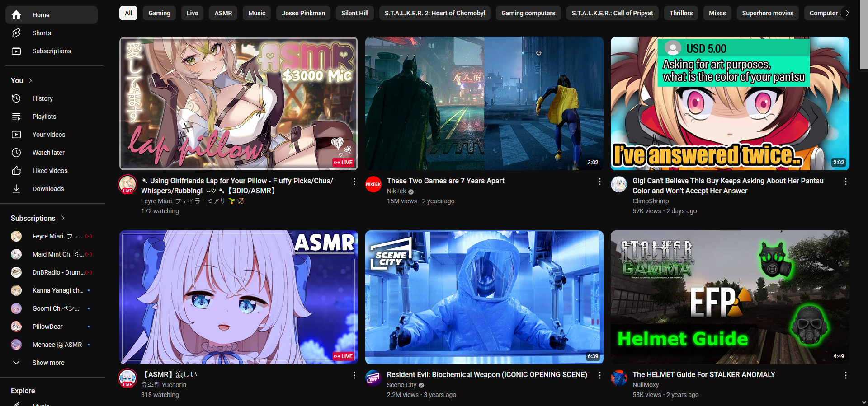Viewport: 868px width, 406px height.
Task: Select the Jesse Pinkman filter chip
Action: (x=303, y=13)
